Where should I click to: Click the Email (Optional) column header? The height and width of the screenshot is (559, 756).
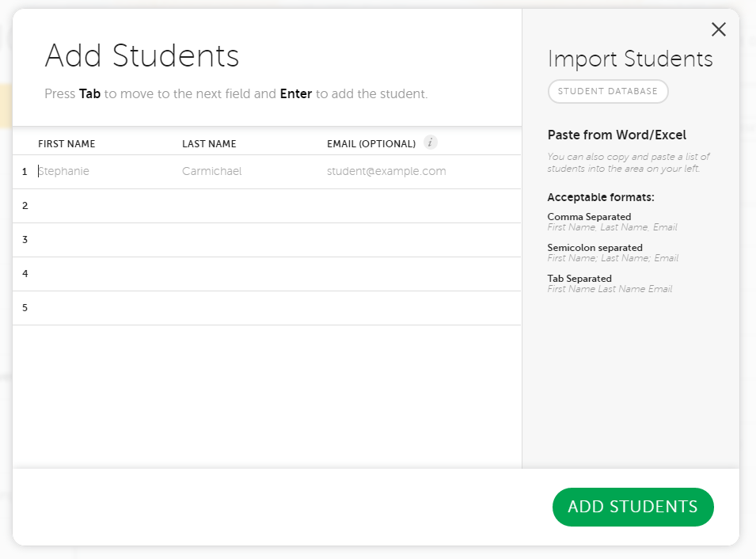[x=370, y=144]
